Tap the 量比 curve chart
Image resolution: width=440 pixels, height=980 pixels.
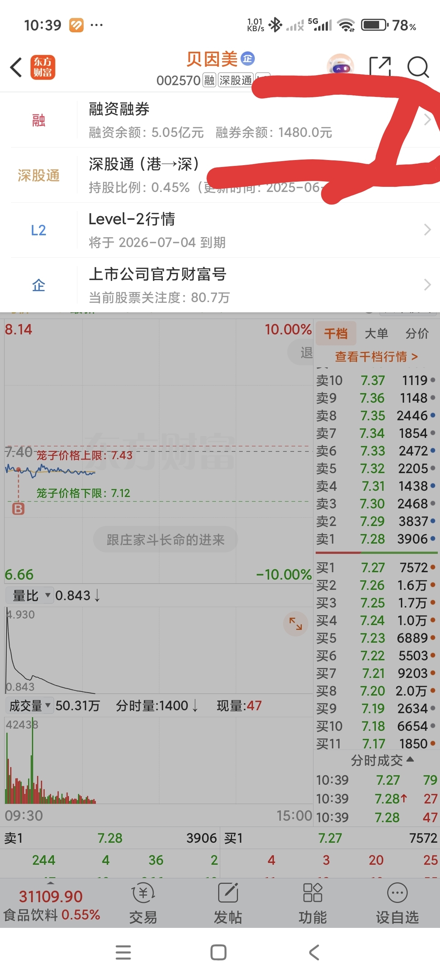pos(158,650)
